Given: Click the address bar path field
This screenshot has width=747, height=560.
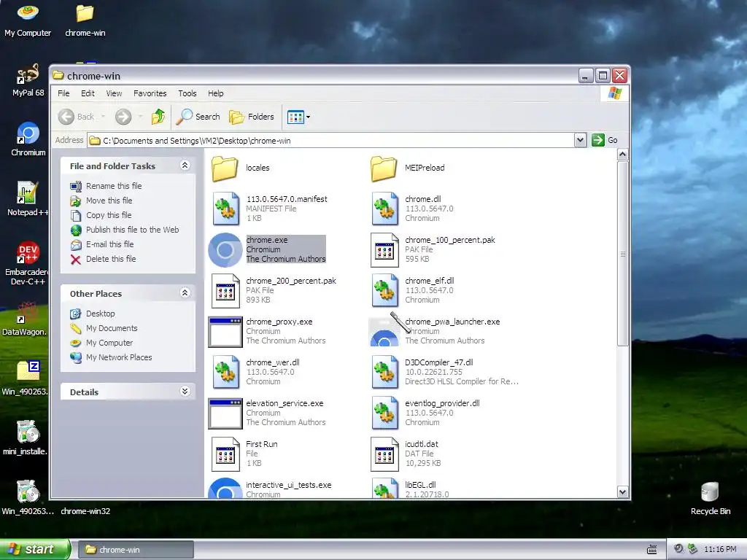Looking at the screenshot, I should 331,141.
